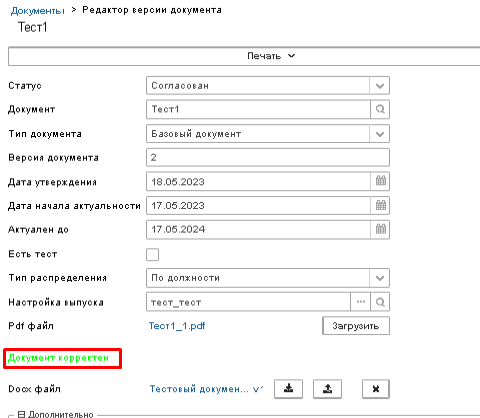Screen dimensions: 480x418
Task: Click search icon in Настройка выпуска field
Action: pos(380,302)
